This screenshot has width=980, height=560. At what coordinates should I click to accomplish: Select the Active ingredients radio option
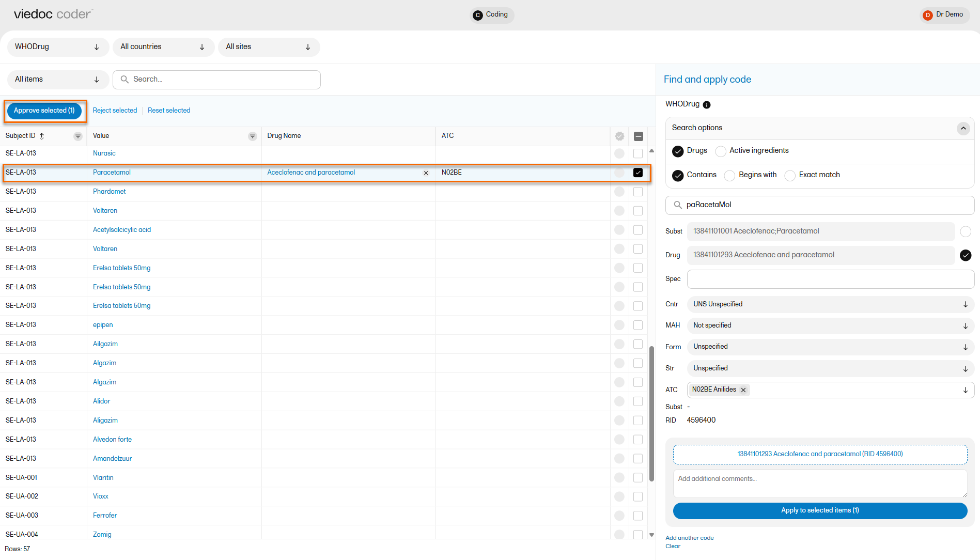[x=721, y=151]
